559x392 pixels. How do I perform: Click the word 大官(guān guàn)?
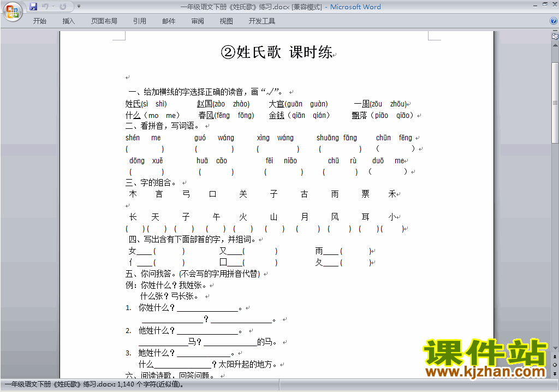point(298,104)
